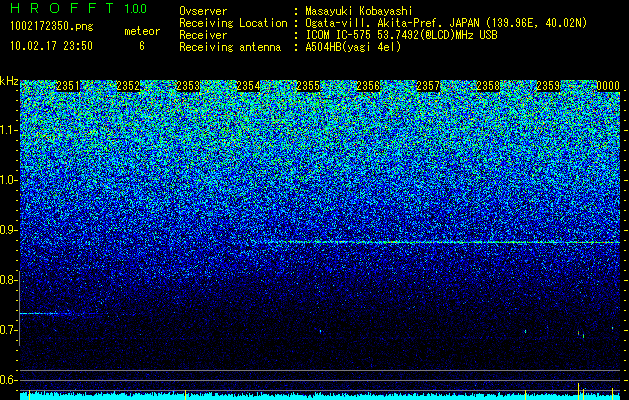Click the 2351 time marker
Viewport: 629px width, 400px height.
pos(68,86)
